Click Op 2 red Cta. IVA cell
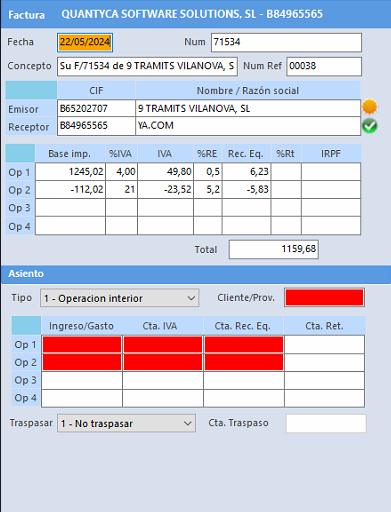Image resolution: width=391 pixels, height=512 pixels. [163, 362]
